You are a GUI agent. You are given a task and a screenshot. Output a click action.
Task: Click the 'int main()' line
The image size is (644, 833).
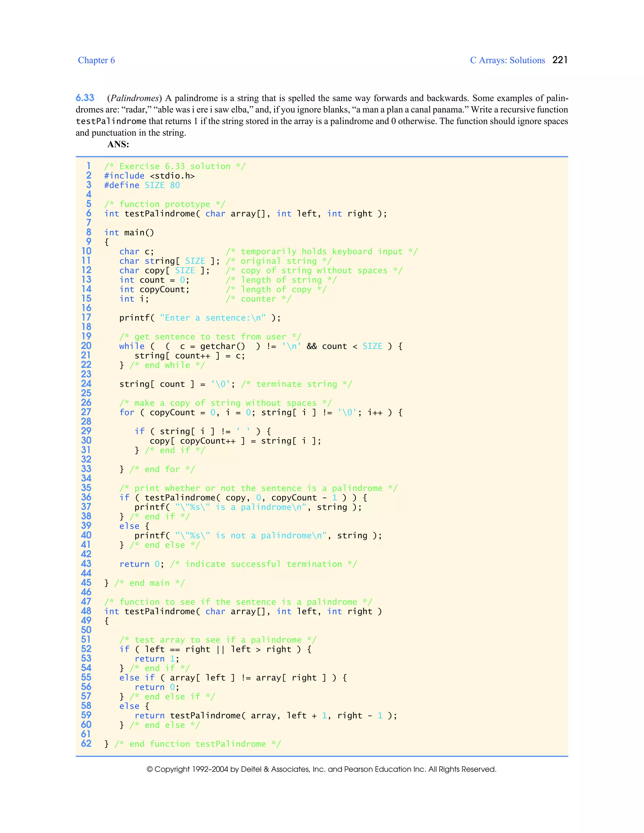[x=129, y=233]
